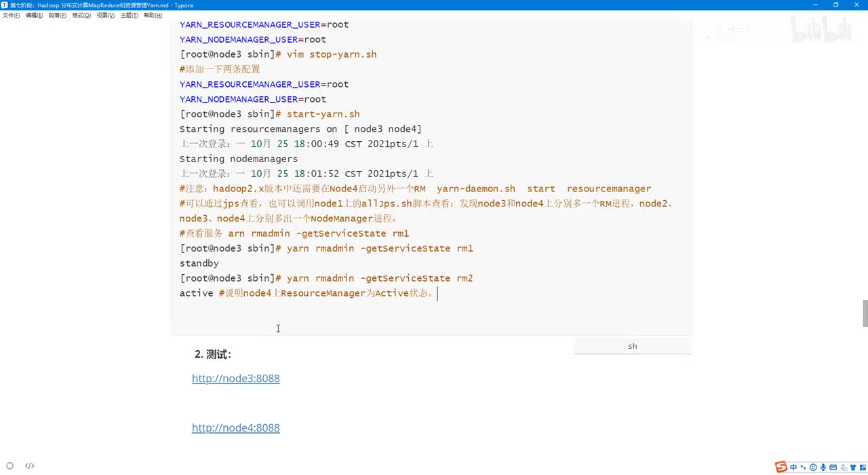Click the 'standby' output line
This screenshot has height=475, width=868.
click(x=199, y=263)
